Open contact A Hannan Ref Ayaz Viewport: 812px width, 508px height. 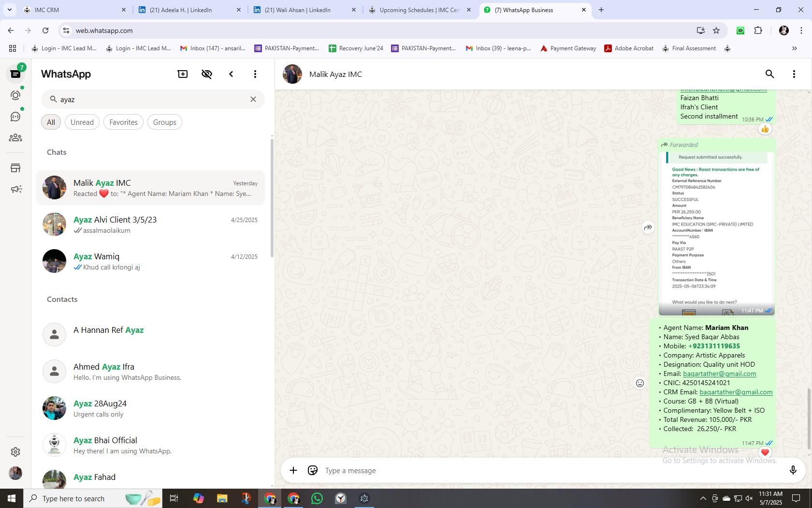(151, 334)
